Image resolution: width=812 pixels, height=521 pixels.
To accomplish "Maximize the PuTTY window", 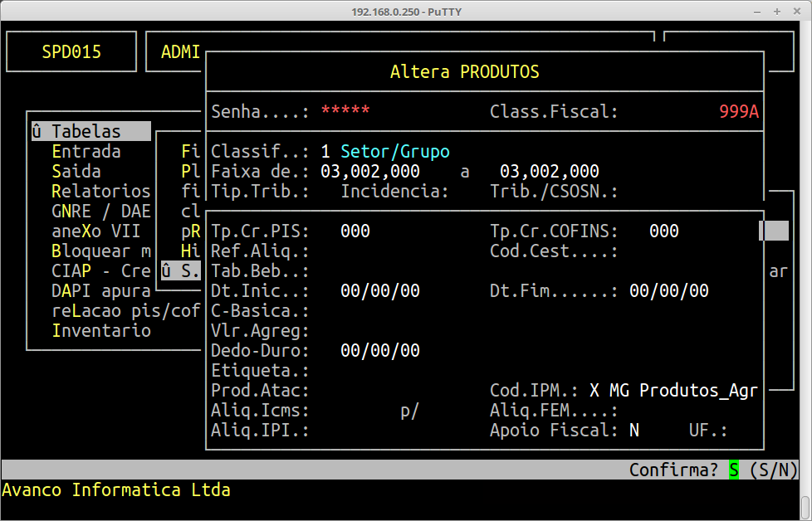I will click(776, 12).
